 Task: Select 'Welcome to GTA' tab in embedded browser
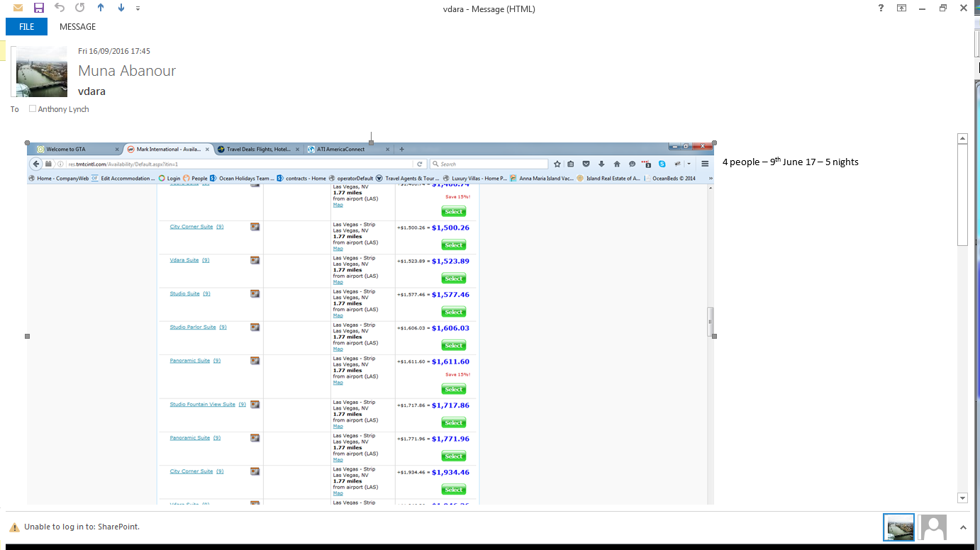coord(77,150)
